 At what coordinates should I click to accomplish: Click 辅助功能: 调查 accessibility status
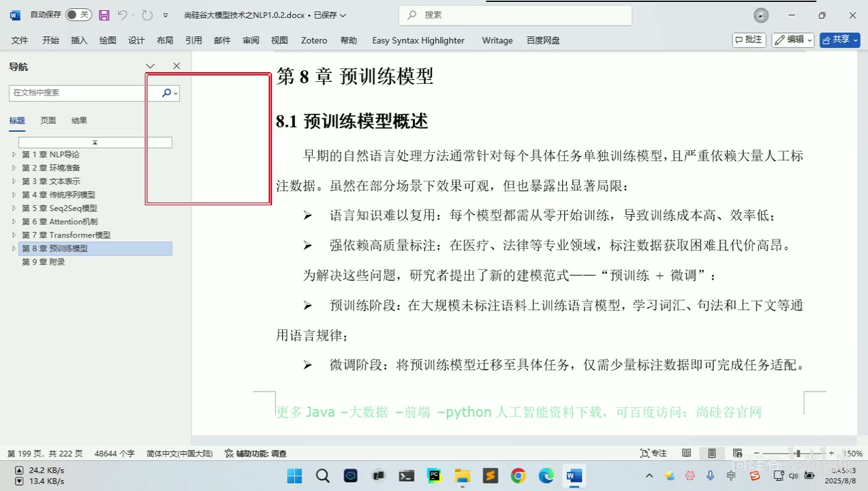pyautogui.click(x=255, y=453)
